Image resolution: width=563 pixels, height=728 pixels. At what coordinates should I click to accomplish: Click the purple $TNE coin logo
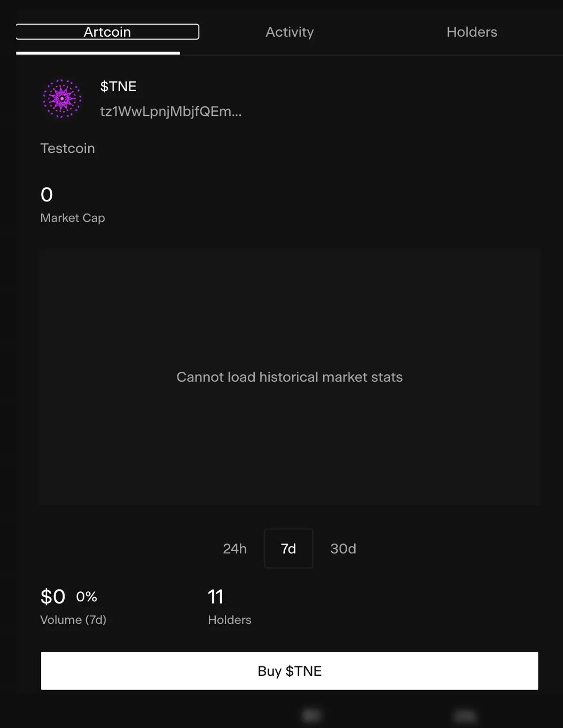click(62, 99)
